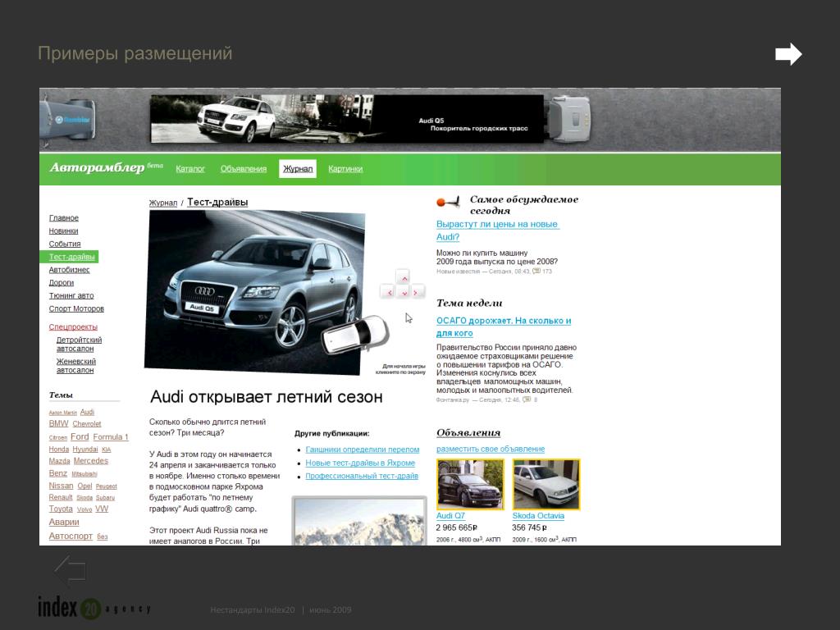Open 'Новые тест-драйвы в Яхроме' link
This screenshot has width=840, height=630.
[x=360, y=463]
